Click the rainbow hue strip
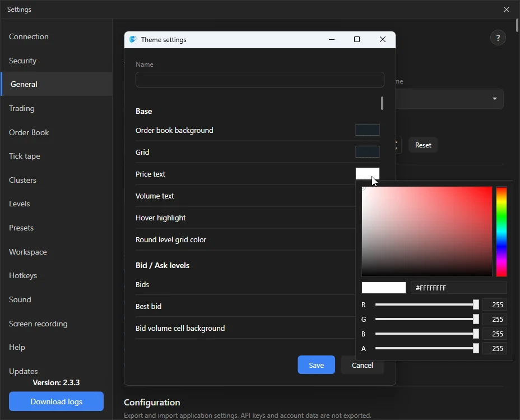 click(501, 232)
